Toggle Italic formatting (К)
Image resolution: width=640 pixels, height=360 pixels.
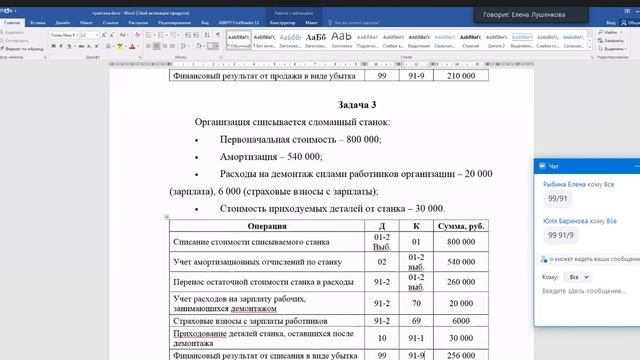click(61, 46)
